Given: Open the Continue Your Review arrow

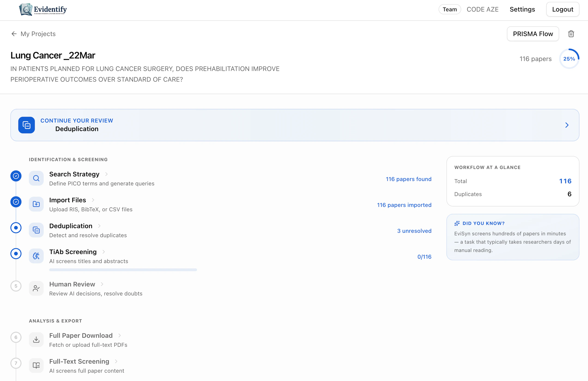Looking at the screenshot, I should (567, 125).
